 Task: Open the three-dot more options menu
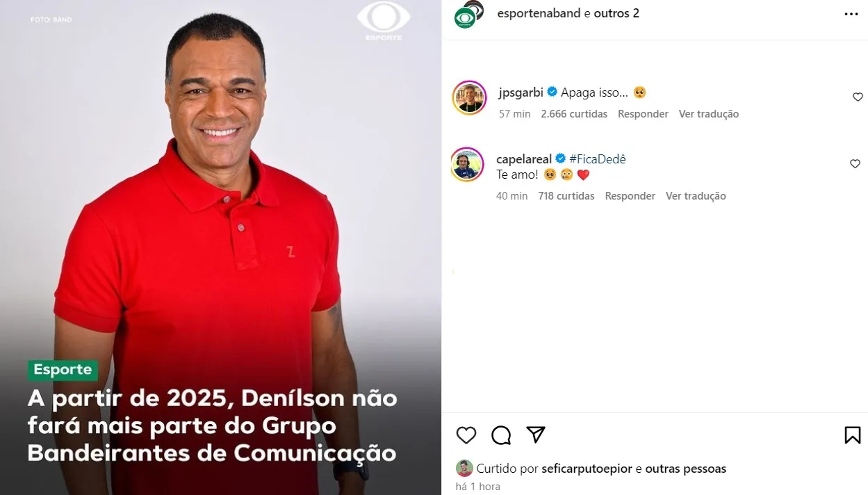point(851,14)
